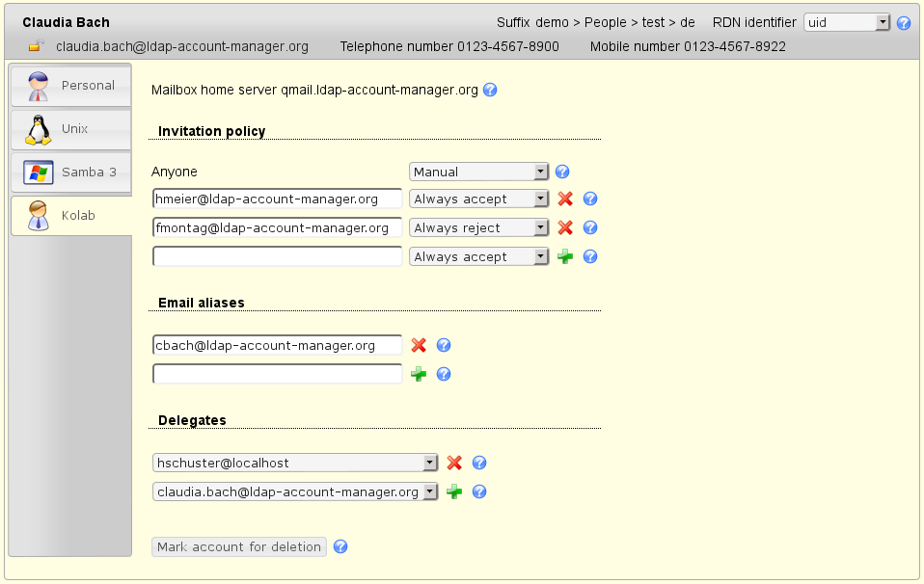The width and height of the screenshot is (924, 584).
Task: Click Mark account for deletion button
Action: tap(239, 547)
